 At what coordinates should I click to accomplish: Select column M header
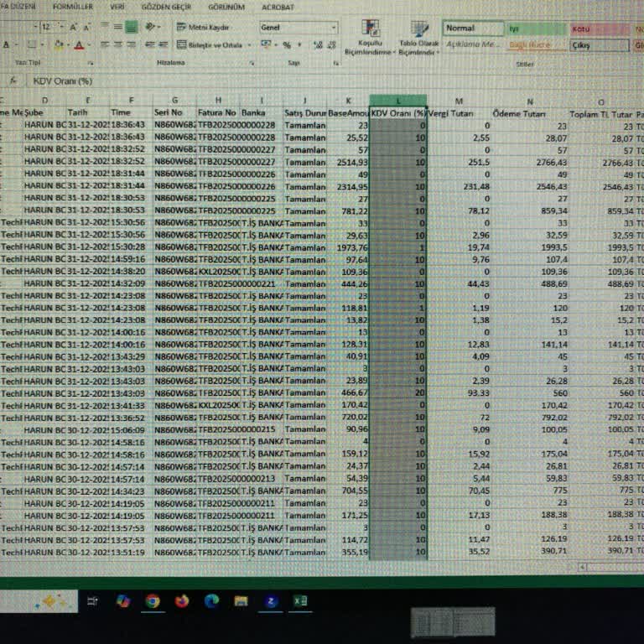tap(459, 101)
